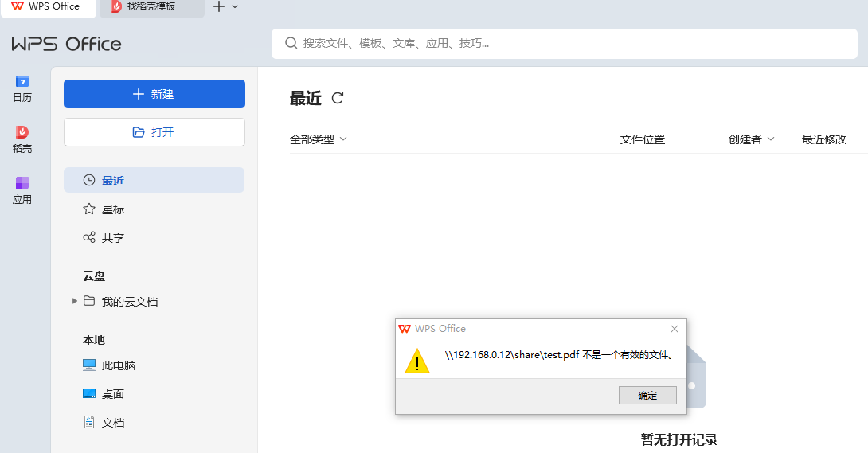Open 应用 apps in left sidebar
This screenshot has width=868, height=453.
click(22, 191)
